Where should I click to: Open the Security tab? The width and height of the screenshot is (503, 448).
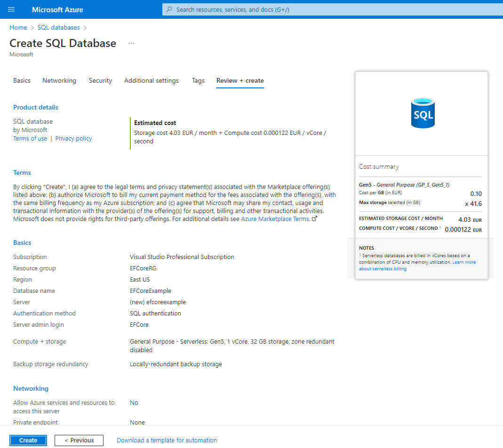pos(100,81)
